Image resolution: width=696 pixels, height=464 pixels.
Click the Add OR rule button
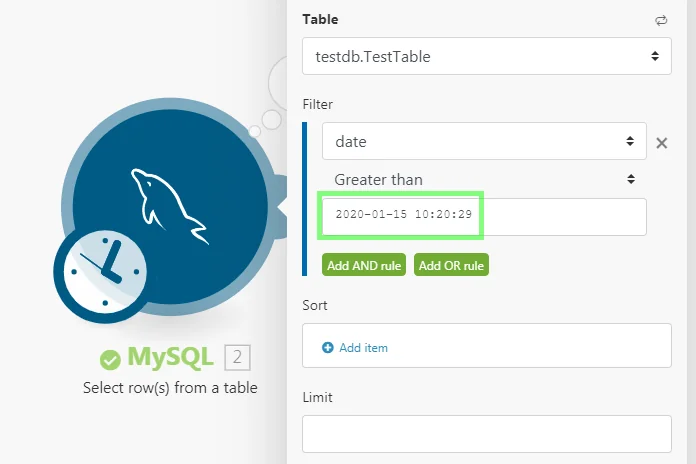[451, 265]
